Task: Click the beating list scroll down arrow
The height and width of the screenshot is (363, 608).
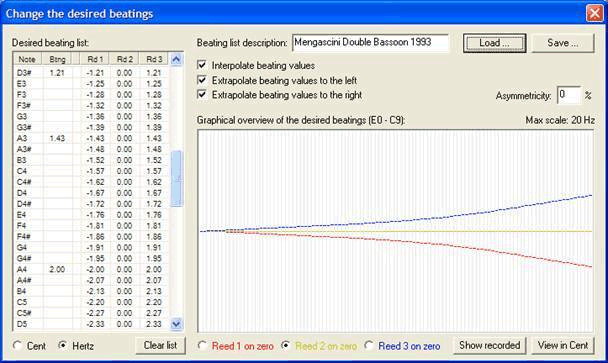Action: coord(176,324)
